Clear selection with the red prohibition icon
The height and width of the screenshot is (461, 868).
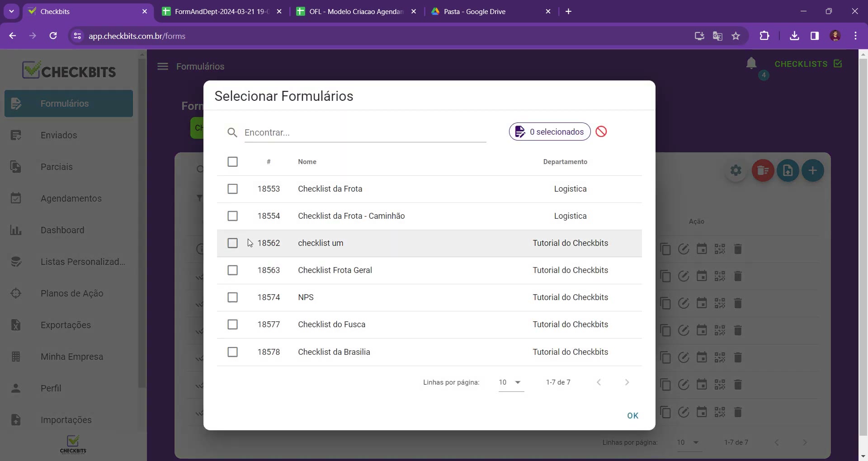(x=601, y=132)
